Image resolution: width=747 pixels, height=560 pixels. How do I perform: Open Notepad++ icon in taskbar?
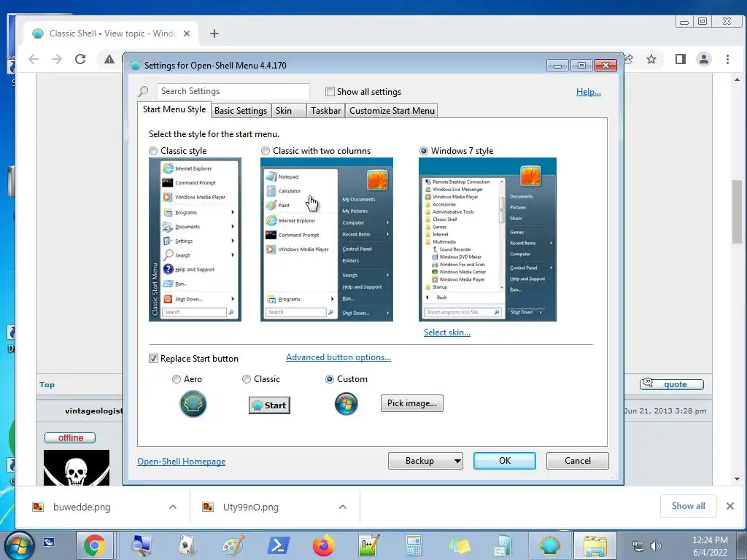click(x=369, y=545)
